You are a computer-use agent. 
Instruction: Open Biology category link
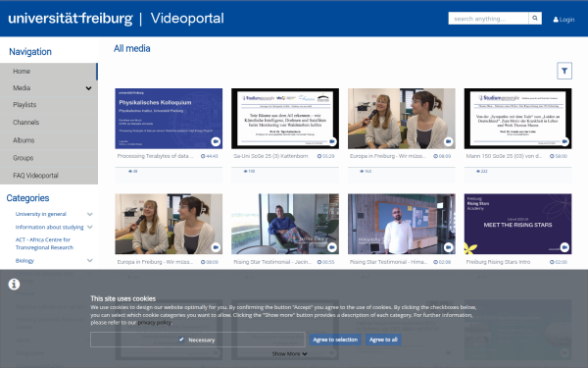(24, 261)
